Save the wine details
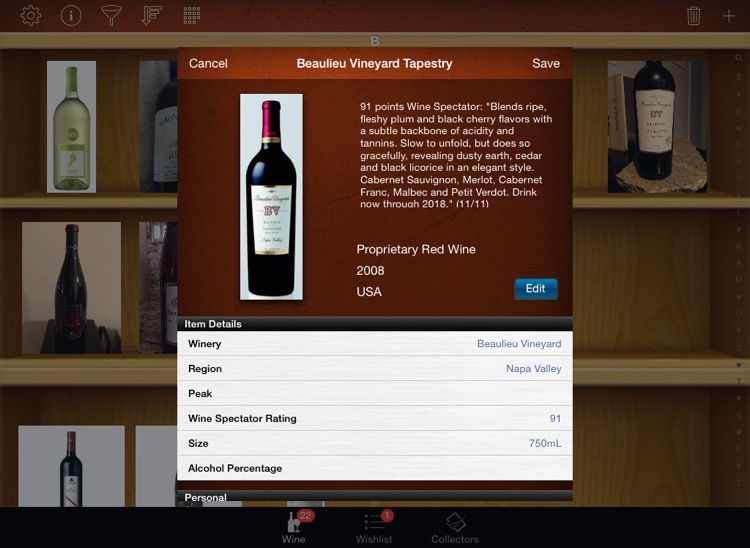 pos(546,63)
